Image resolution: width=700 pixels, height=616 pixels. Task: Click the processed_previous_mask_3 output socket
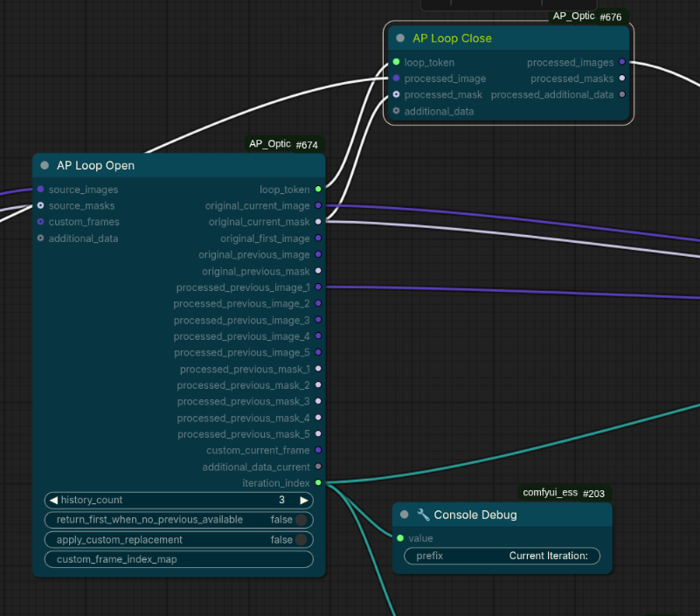click(x=318, y=401)
